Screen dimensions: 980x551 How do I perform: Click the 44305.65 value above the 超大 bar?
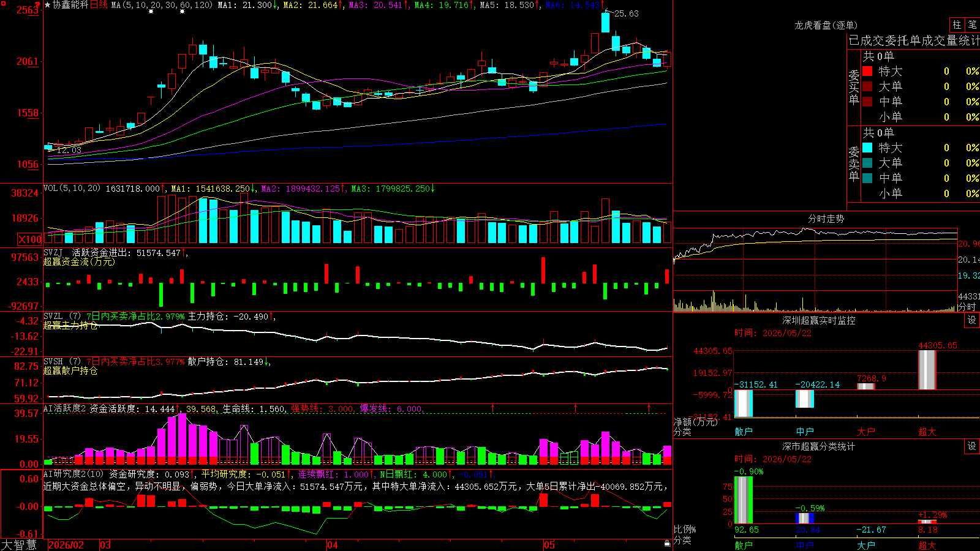coord(938,345)
